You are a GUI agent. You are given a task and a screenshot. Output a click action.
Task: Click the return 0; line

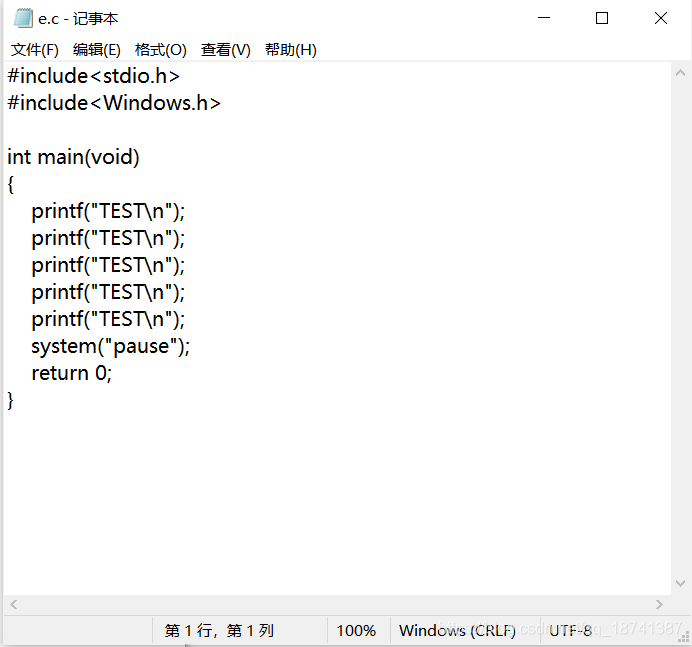pos(71,373)
